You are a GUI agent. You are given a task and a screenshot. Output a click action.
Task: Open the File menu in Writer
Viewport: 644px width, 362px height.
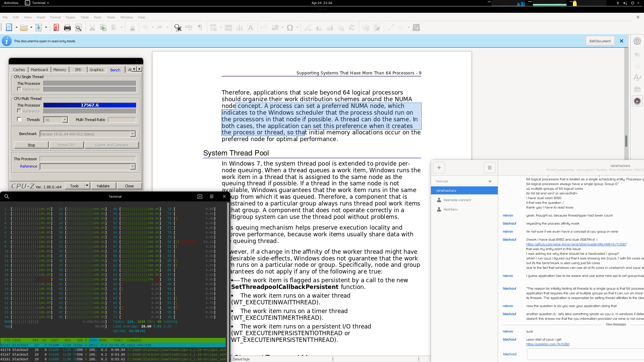[x=5, y=17]
